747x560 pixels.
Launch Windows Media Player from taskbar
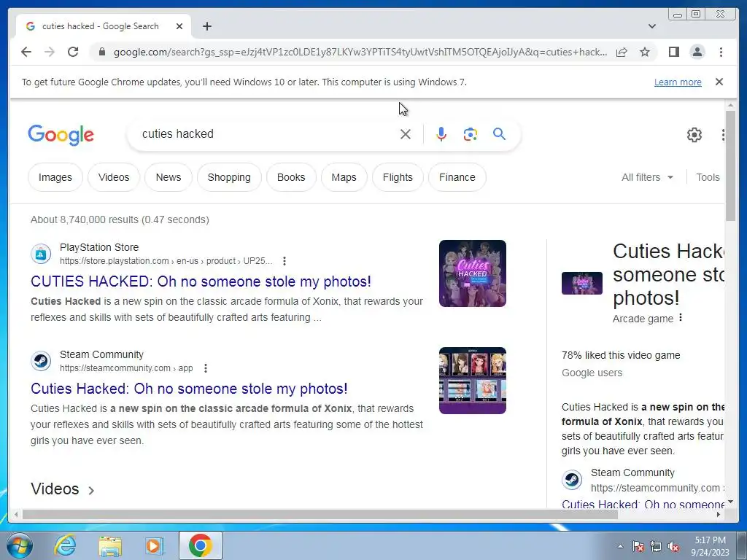tap(154, 545)
